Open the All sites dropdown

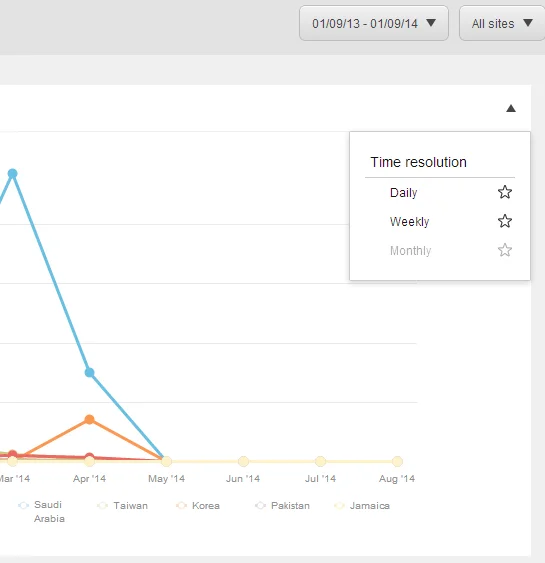click(x=502, y=23)
